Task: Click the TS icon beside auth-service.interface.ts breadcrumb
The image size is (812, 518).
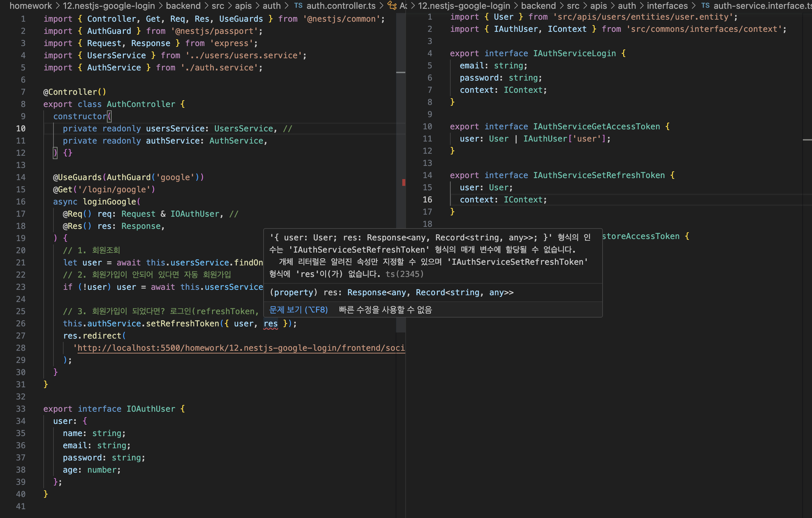Action: click(x=705, y=6)
